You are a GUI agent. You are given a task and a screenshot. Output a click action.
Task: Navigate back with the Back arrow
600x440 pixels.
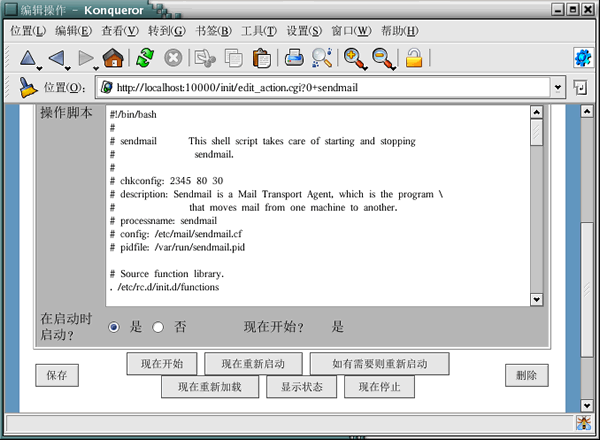coord(56,58)
